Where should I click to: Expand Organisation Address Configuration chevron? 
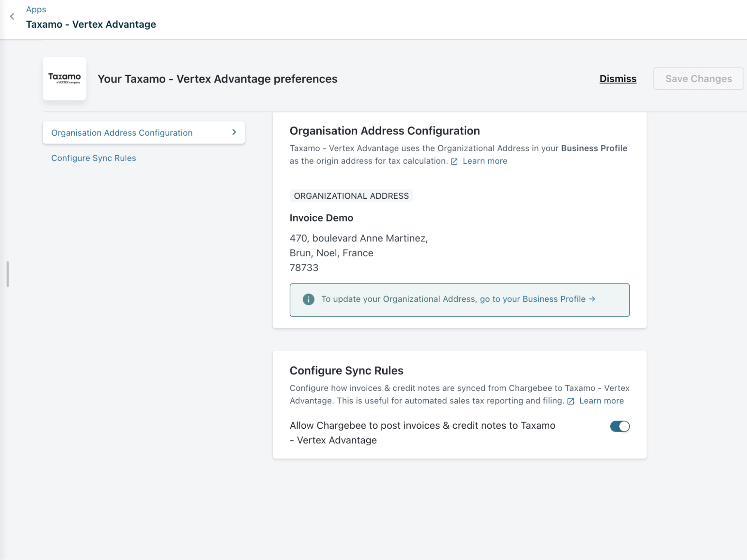[x=234, y=132]
